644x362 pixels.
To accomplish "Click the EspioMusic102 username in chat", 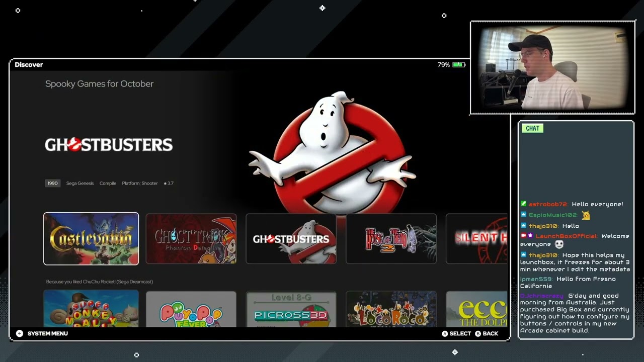I will (x=553, y=215).
